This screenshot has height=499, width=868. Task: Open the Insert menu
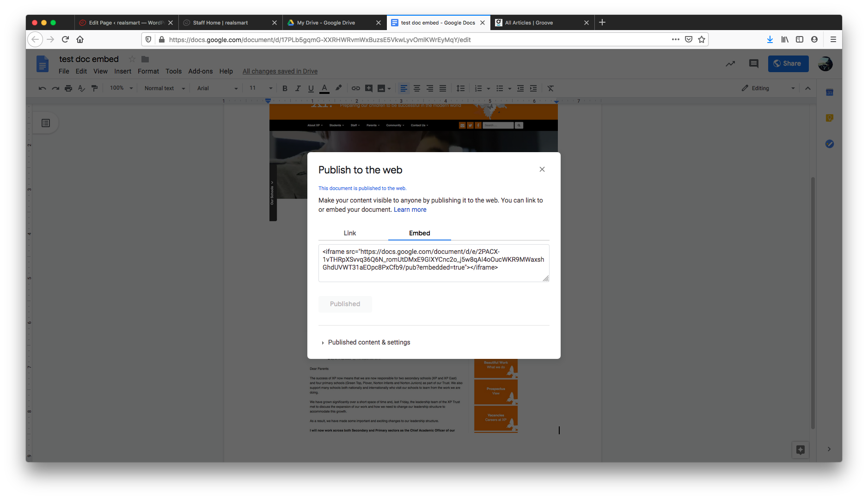pos(123,71)
